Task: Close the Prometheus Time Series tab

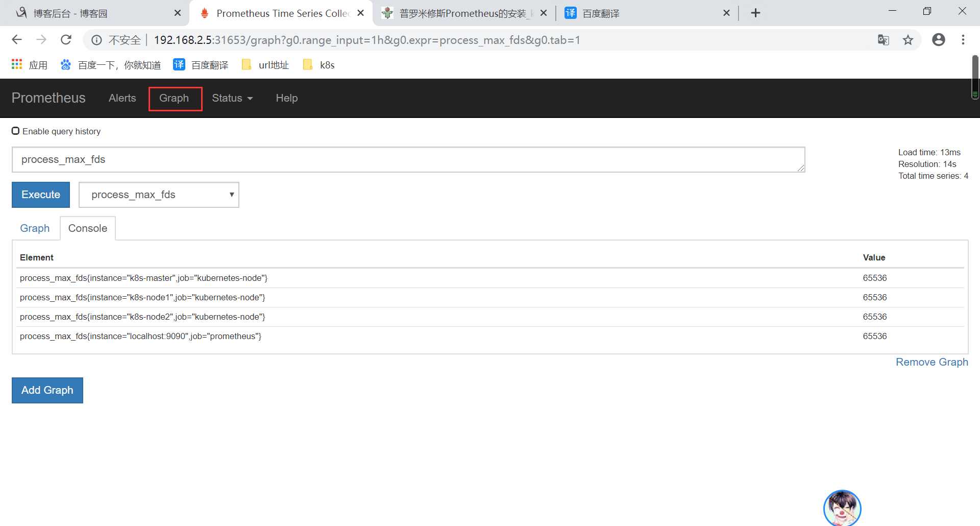Action: click(x=361, y=13)
